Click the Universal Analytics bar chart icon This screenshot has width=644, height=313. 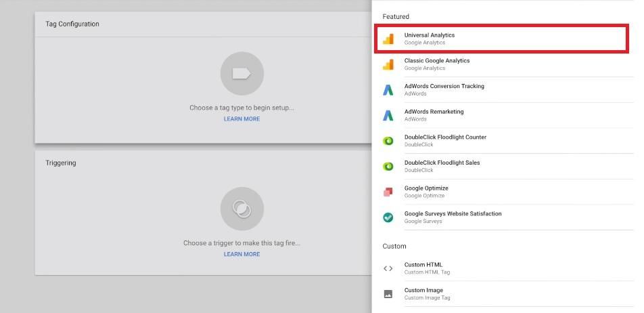[x=388, y=39]
